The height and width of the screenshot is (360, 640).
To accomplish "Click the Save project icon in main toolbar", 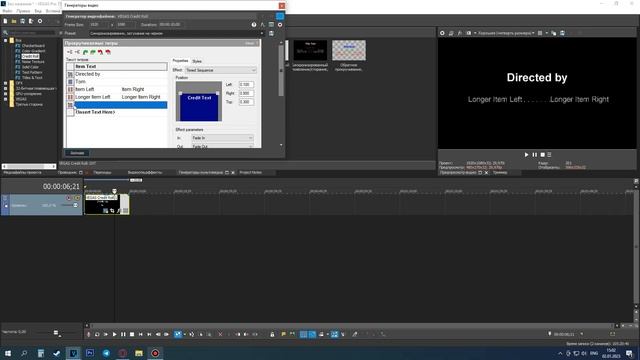I will tap(22, 21).
